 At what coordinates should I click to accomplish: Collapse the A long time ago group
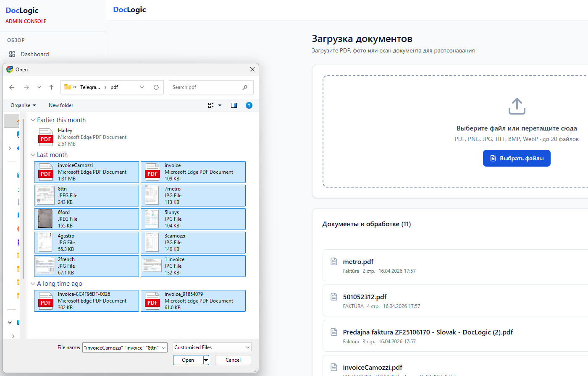point(33,284)
